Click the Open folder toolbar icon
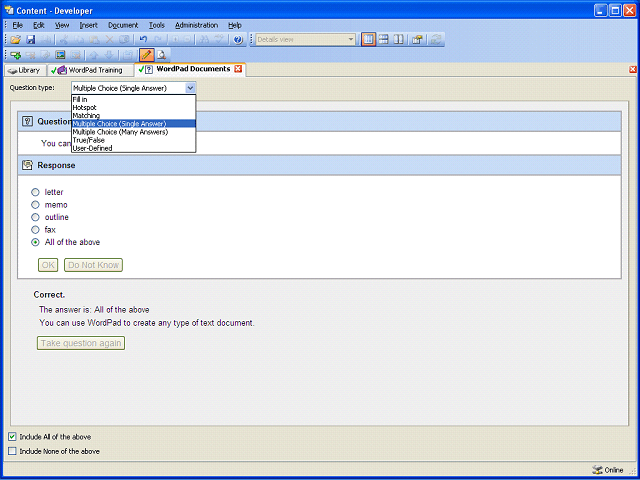The width and height of the screenshot is (640, 480). pyautogui.click(x=16, y=40)
